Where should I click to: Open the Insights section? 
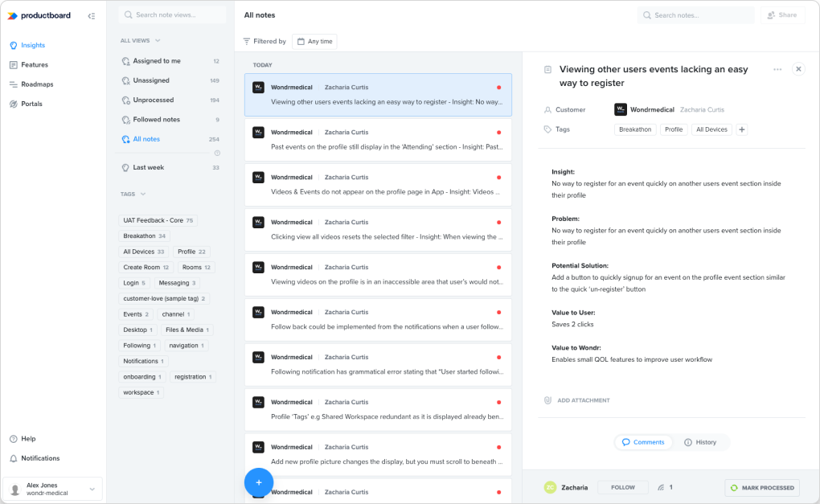click(x=33, y=45)
